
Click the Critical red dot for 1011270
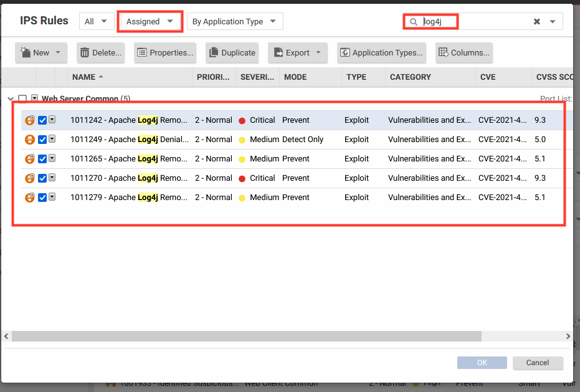click(x=242, y=178)
